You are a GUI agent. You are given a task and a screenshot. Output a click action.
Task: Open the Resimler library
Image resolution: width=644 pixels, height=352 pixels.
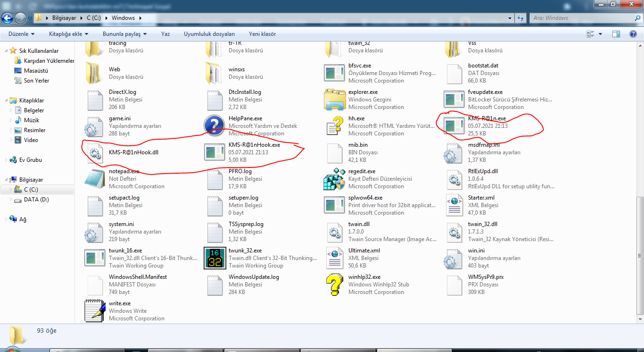34,130
